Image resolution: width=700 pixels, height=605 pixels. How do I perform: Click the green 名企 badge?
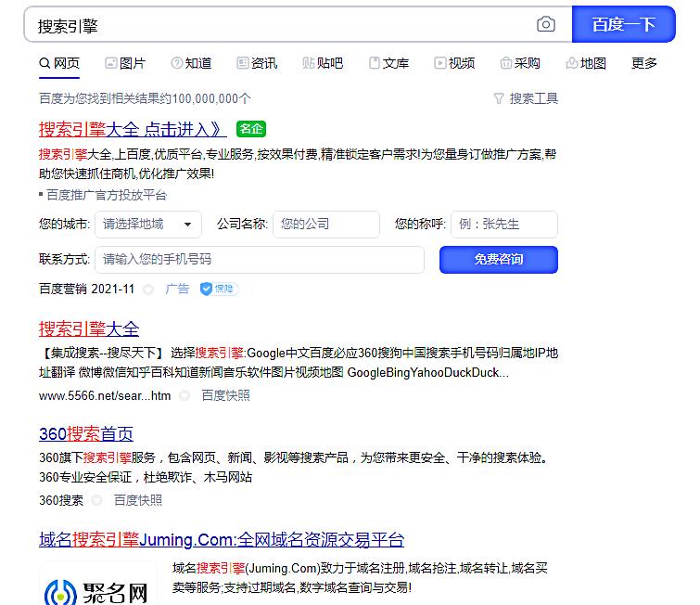(251, 129)
